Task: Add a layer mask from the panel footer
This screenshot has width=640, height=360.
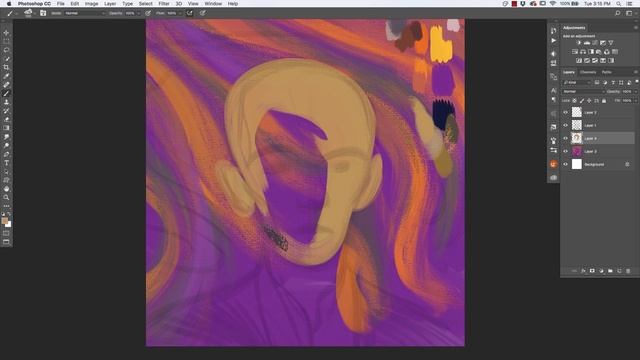Action: [x=592, y=271]
